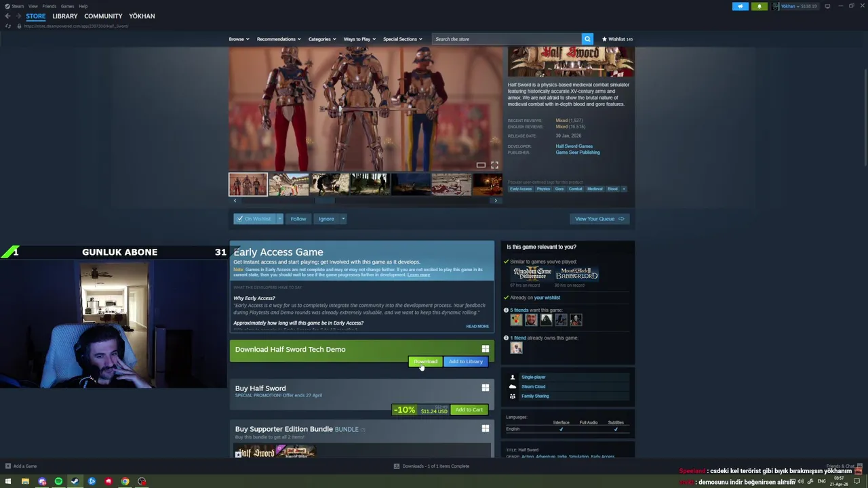
Task: Open the Games menu
Action: pos(67,6)
